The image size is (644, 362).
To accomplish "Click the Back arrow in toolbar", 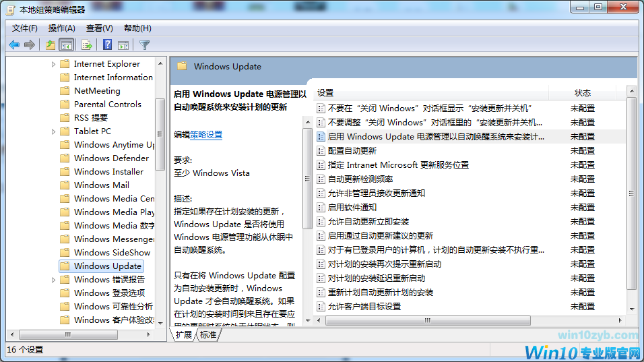I will [13, 45].
